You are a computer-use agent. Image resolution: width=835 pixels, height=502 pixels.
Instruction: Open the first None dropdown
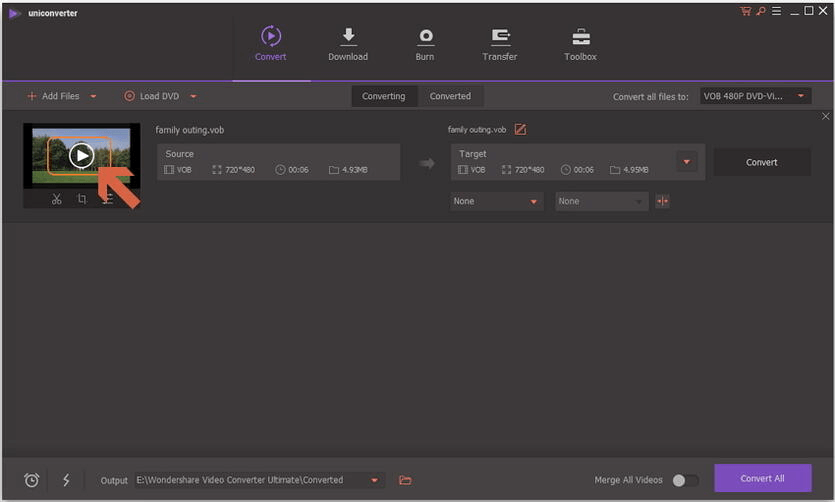click(x=496, y=201)
